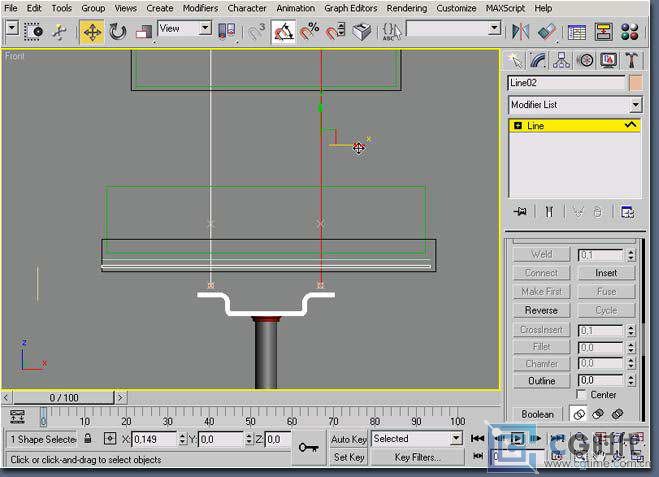This screenshot has width=659, height=477.
Task: Click the Line02 object name field
Action: (567, 83)
